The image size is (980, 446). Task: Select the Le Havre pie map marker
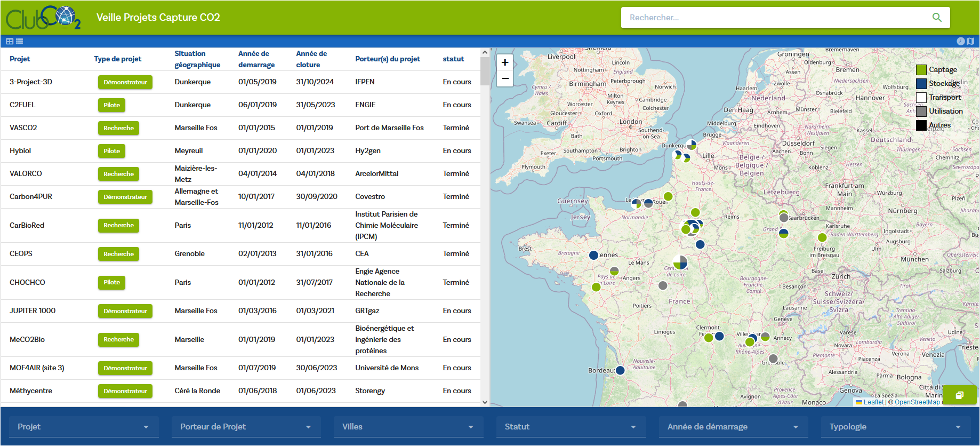pos(636,203)
